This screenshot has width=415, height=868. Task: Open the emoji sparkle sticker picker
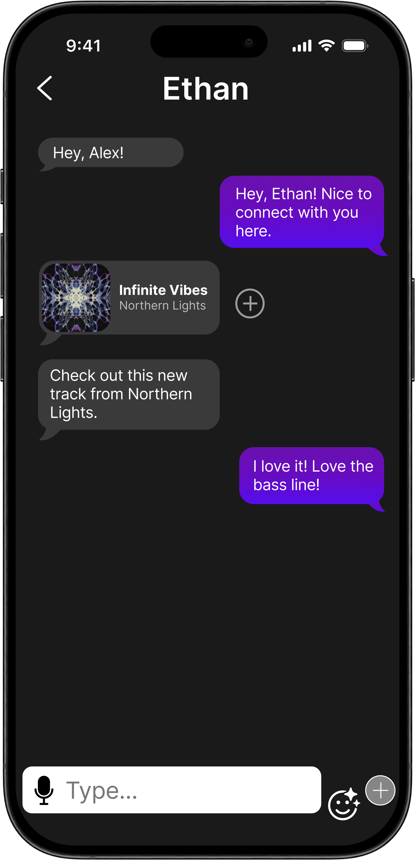pyautogui.click(x=344, y=804)
